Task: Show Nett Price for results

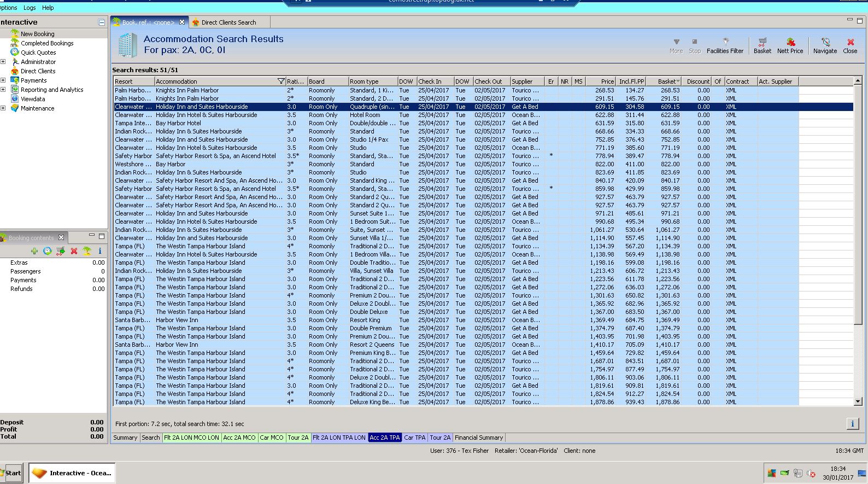Action: (790, 45)
